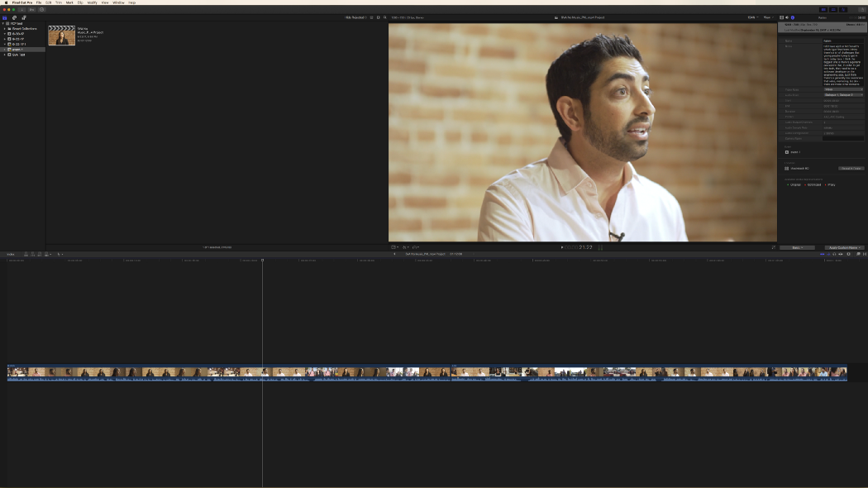Select the project thumbnail in the browser
Screen dimensions: 868x488
coord(61,36)
